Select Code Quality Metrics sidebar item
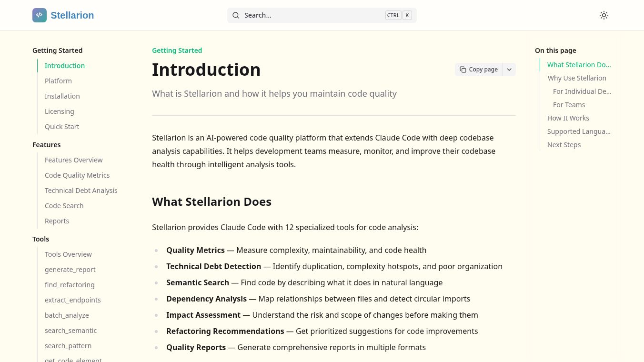This screenshot has width=644, height=362. pos(77,175)
